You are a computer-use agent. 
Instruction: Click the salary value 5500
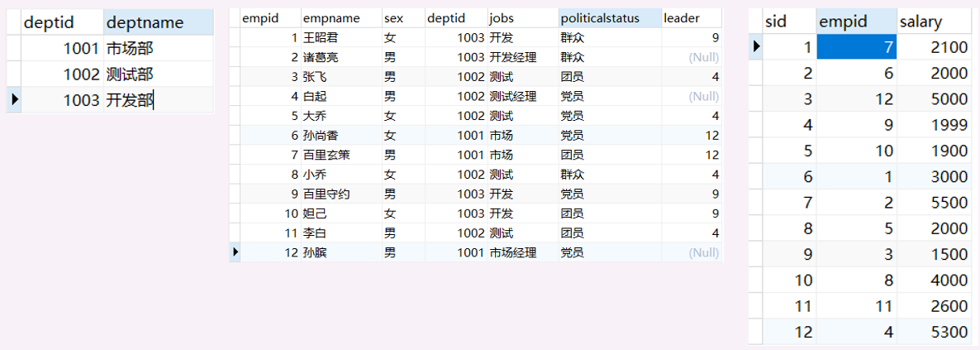pos(935,203)
